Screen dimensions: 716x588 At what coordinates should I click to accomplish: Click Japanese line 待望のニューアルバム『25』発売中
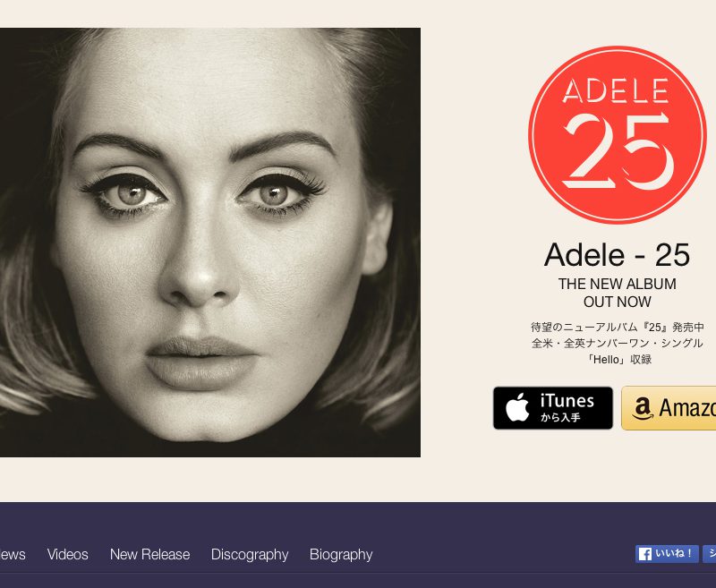click(618, 328)
